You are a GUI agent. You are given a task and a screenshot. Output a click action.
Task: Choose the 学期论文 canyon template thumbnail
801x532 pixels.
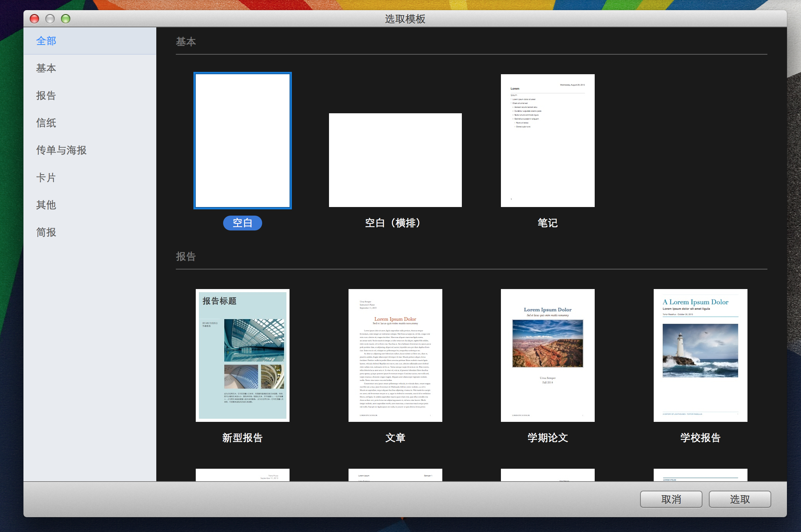[548, 355]
